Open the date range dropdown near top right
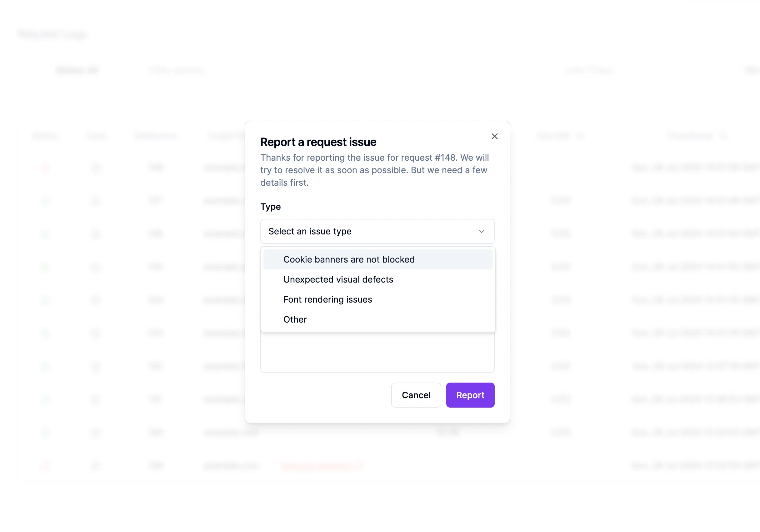The width and height of the screenshot is (760, 532). [589, 70]
